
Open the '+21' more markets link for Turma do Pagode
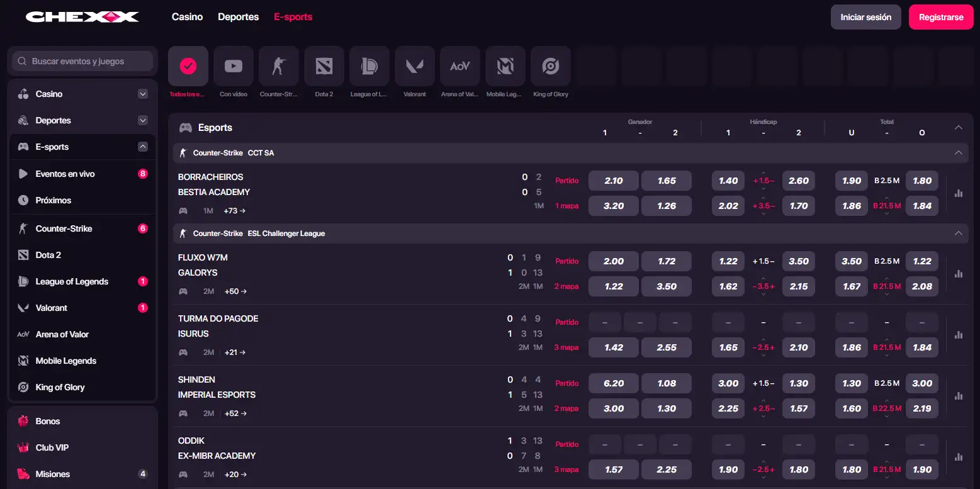tap(235, 352)
